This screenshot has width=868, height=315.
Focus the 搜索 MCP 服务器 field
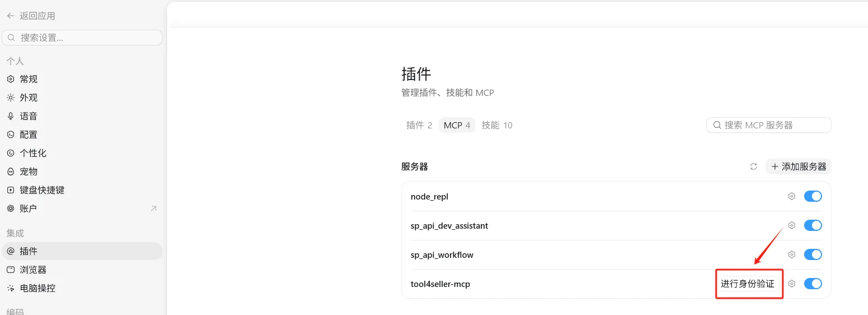769,125
